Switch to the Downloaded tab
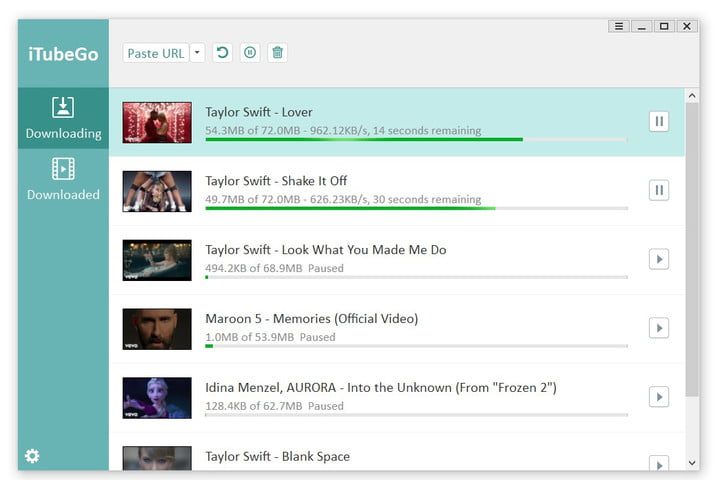 pyautogui.click(x=63, y=179)
